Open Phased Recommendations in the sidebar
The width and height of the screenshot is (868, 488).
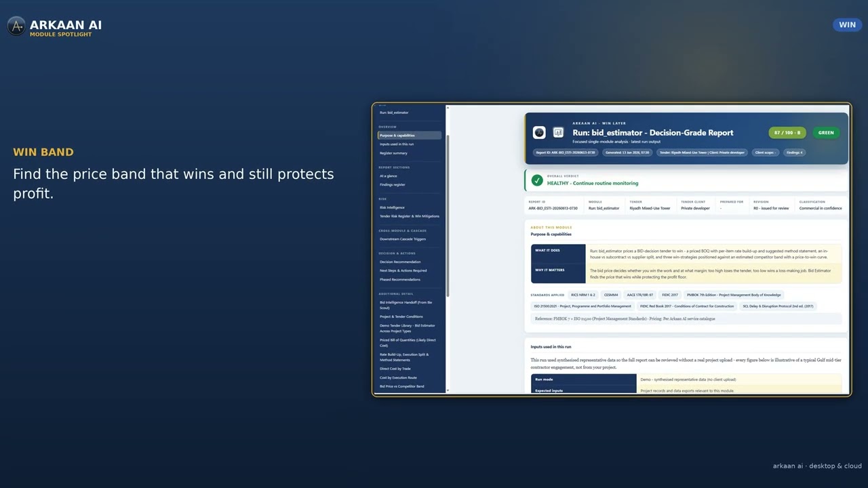click(400, 279)
